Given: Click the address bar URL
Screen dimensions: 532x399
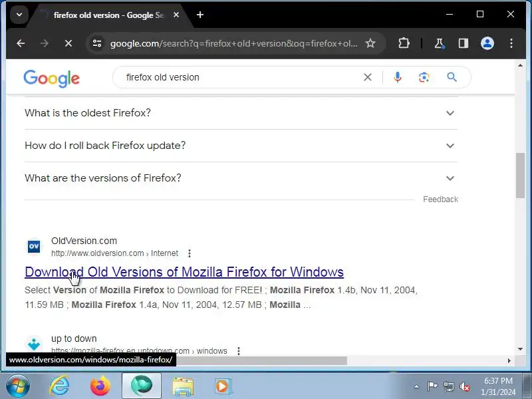Looking at the screenshot, I should 234,43.
